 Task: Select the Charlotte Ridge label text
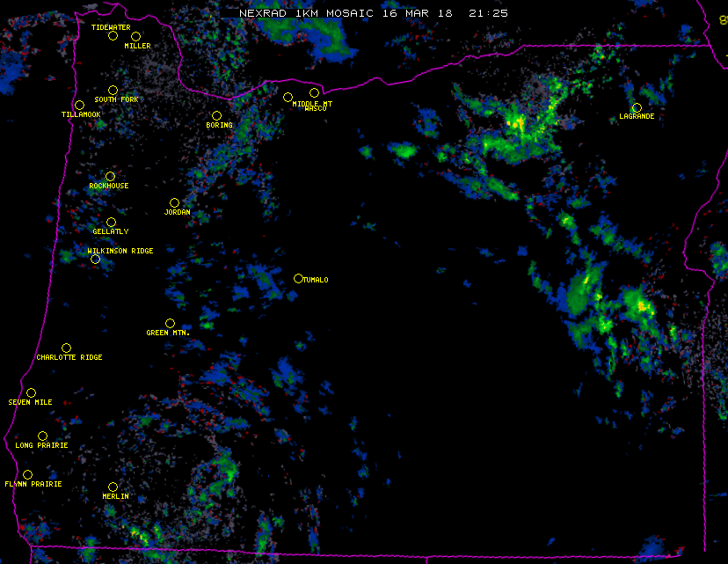pos(69,357)
